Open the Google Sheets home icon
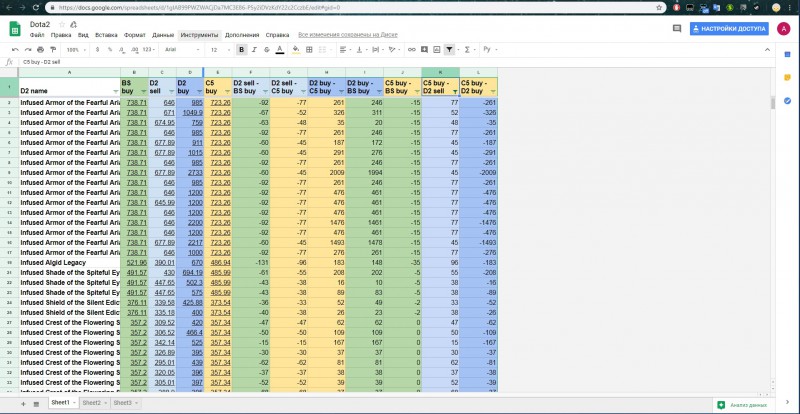This screenshot has height=414, width=800. (15, 29)
